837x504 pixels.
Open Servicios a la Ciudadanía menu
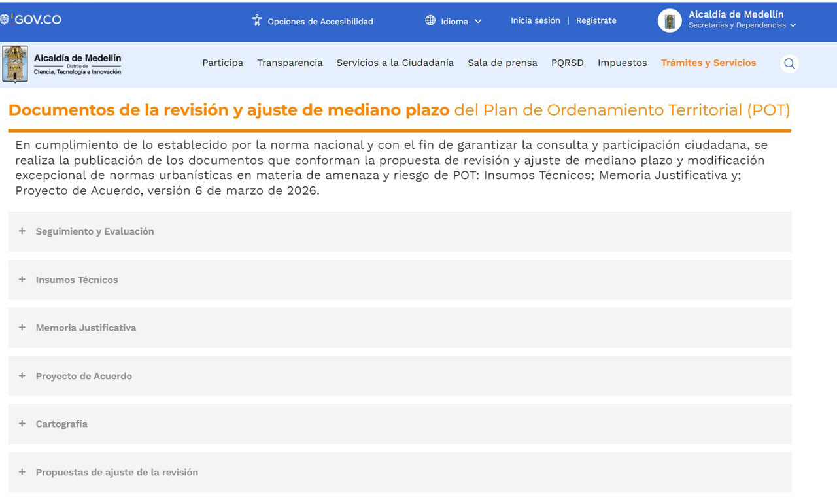click(x=395, y=63)
